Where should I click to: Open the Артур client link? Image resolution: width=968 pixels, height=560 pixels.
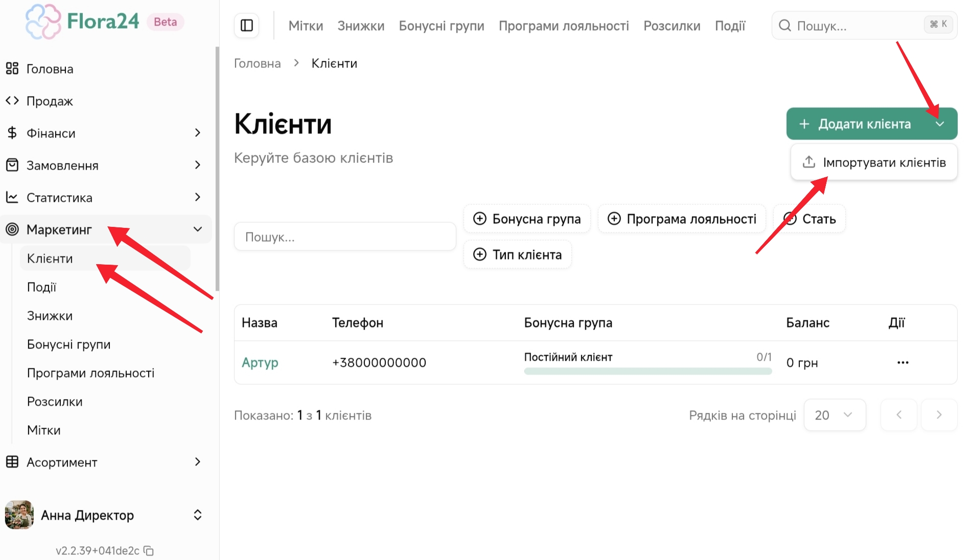pos(260,363)
